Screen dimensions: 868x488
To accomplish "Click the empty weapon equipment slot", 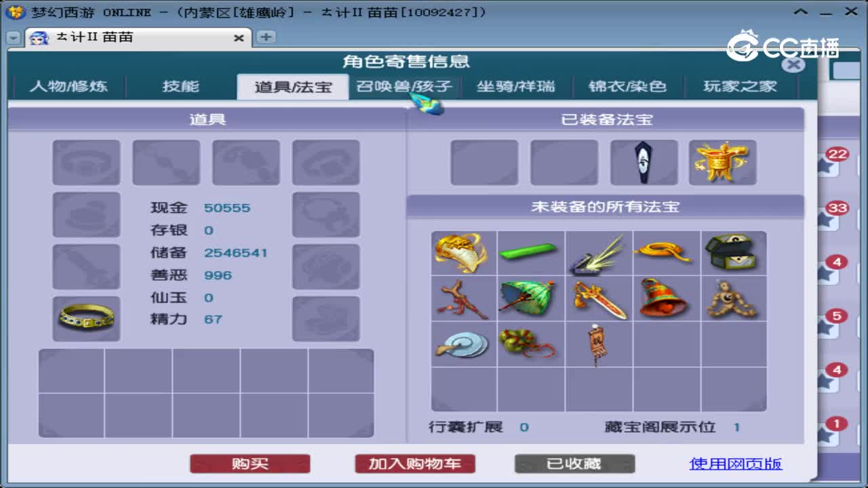I will point(86,266).
